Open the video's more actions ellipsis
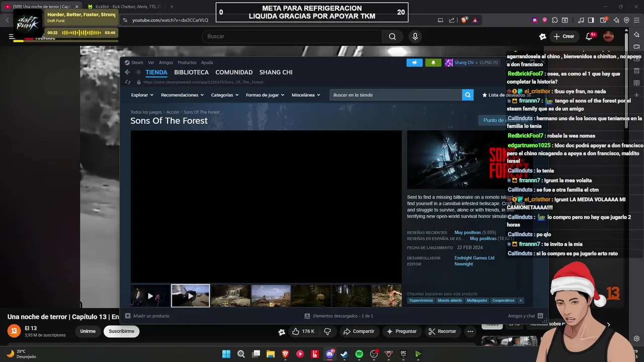This screenshot has width=644, height=362. pos(470,331)
